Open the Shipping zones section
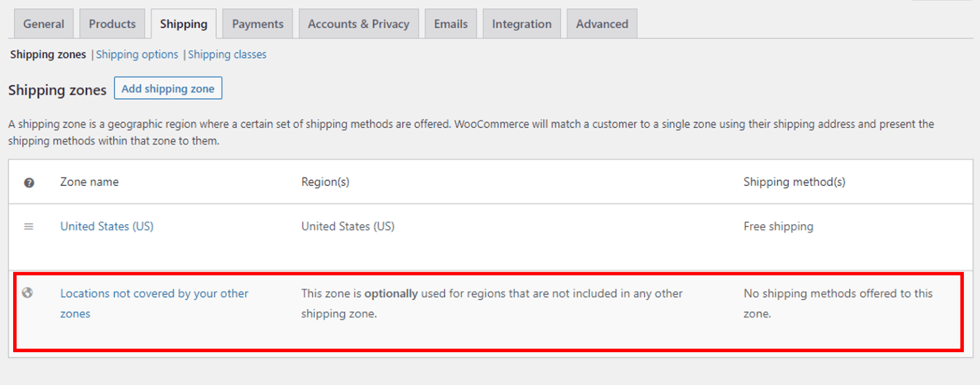Viewport: 980px width, 385px height. 47,54
